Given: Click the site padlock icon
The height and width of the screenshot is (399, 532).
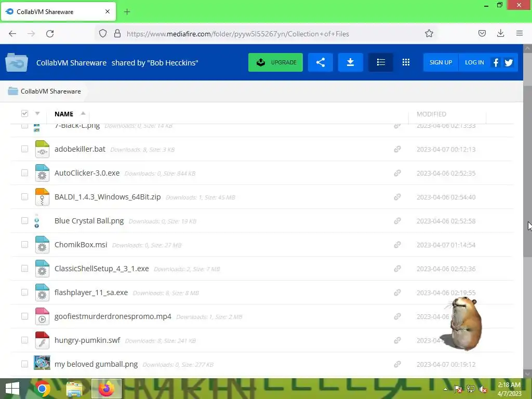Looking at the screenshot, I should [117, 34].
